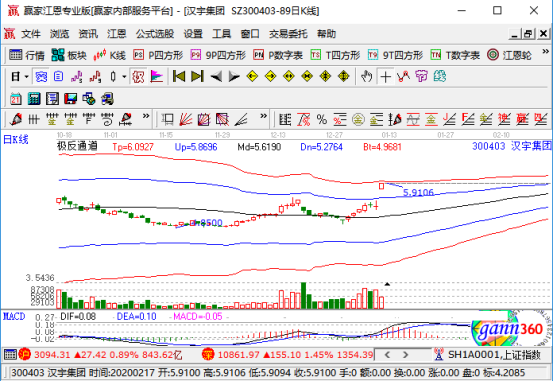Open the 江恩 menu

coord(117,34)
